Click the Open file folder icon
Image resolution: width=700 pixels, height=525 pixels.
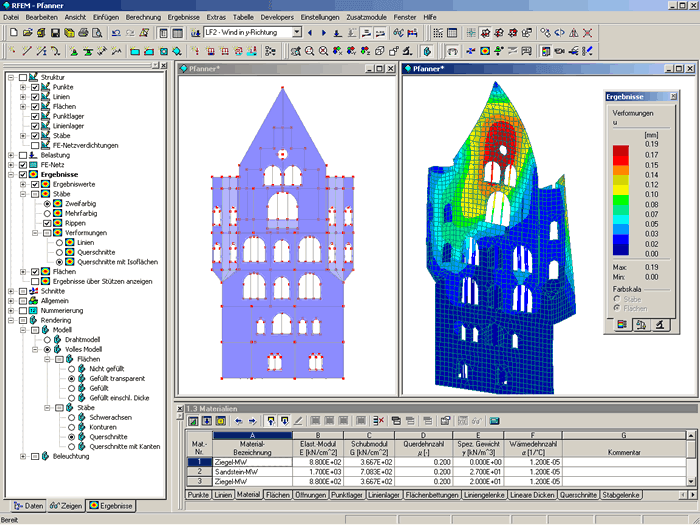pyautogui.click(x=28, y=33)
